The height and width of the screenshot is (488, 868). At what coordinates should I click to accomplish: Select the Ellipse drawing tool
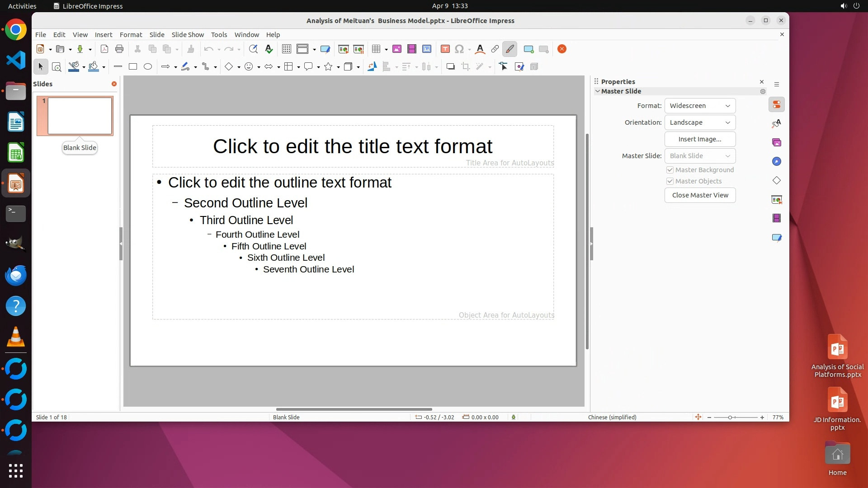coord(148,67)
